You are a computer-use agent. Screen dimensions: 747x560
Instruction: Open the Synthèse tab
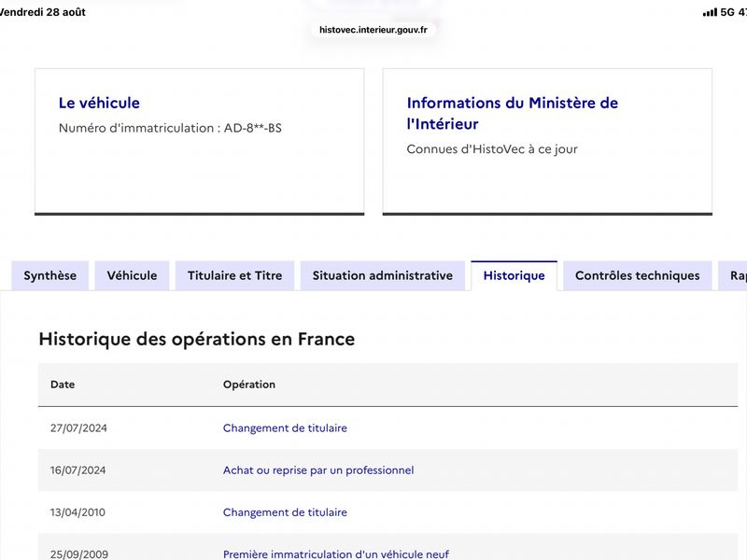tap(50, 275)
